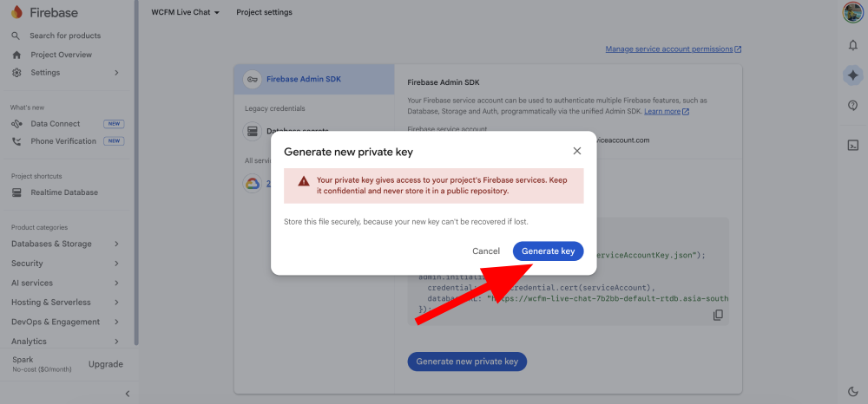Click the Generate key button
Viewport: 868px width, 404px height.
tap(548, 251)
